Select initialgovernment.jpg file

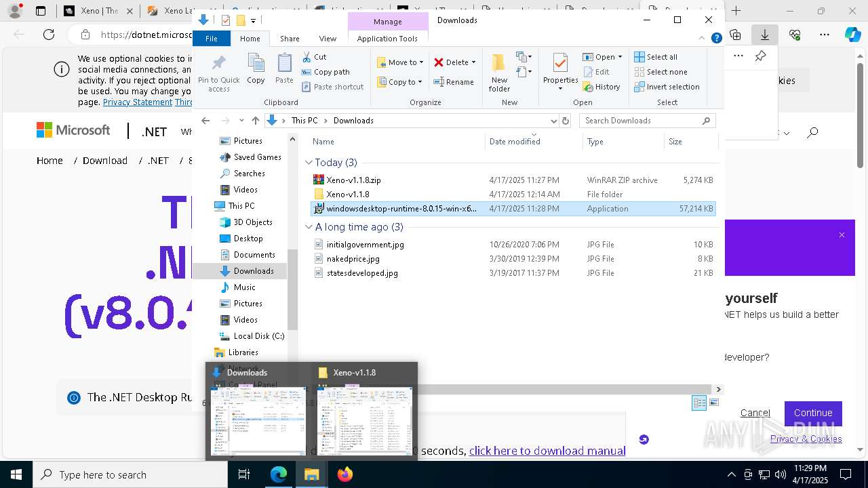click(x=365, y=245)
